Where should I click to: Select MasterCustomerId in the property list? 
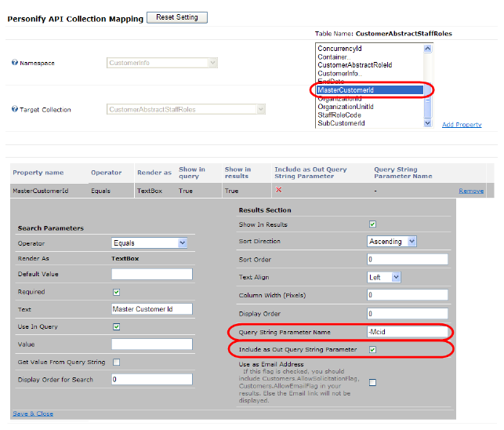coord(370,90)
